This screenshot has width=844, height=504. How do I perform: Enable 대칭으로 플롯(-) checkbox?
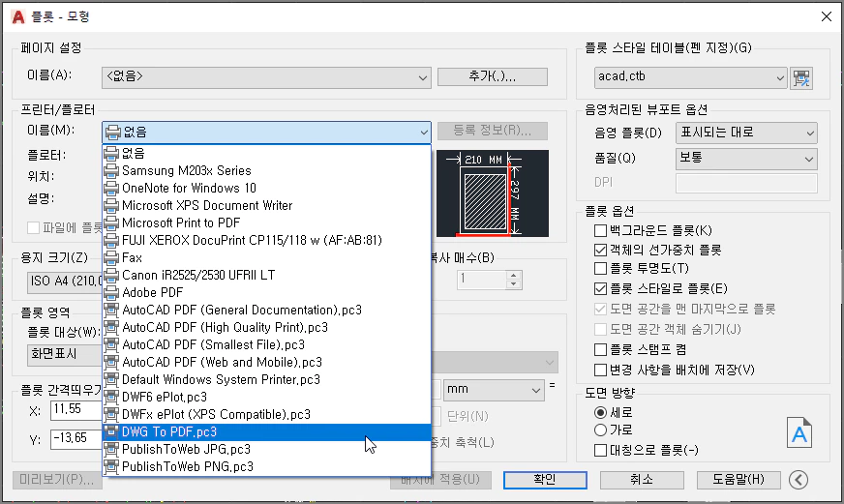(600, 450)
